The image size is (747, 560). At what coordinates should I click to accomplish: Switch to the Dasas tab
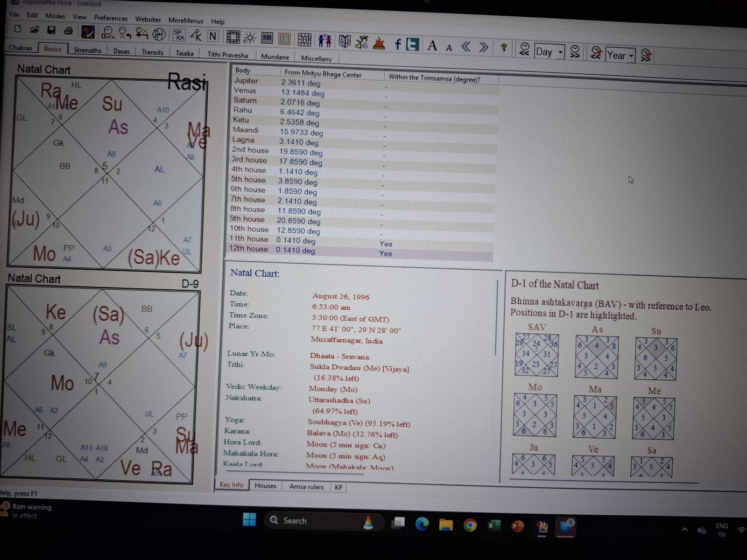tap(121, 51)
